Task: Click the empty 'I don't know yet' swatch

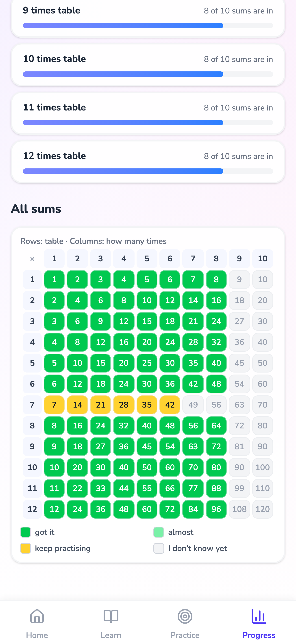Action: pyautogui.click(x=159, y=548)
